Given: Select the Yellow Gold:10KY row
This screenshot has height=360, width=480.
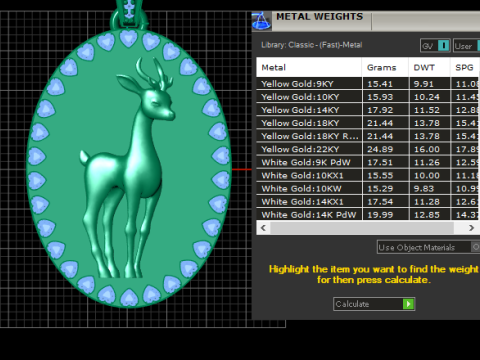Looking at the screenshot, I should pyautogui.click(x=368, y=97).
